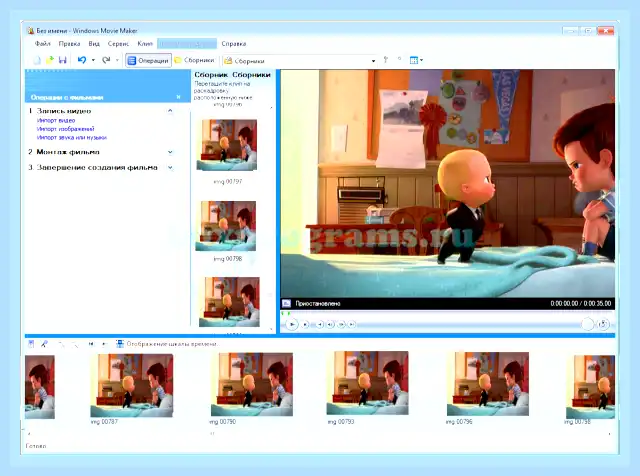Play the preview video
Screen dimensions: 640x476
(292, 325)
